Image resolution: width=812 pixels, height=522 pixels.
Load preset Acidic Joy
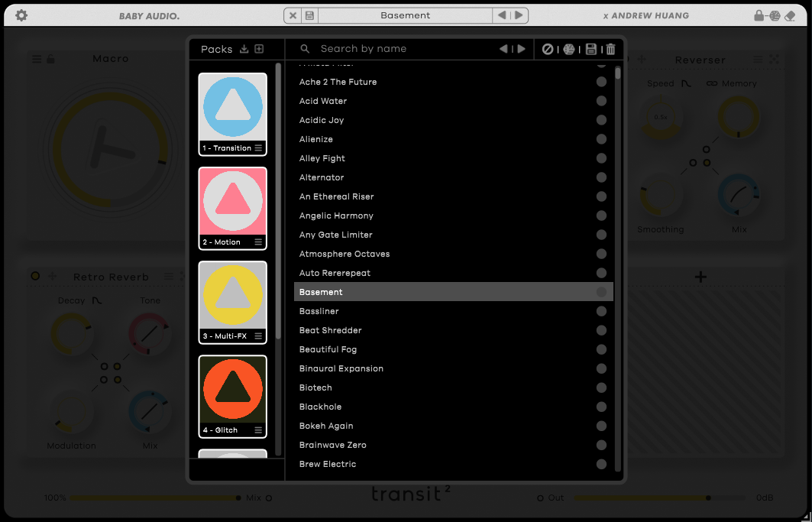click(453, 120)
